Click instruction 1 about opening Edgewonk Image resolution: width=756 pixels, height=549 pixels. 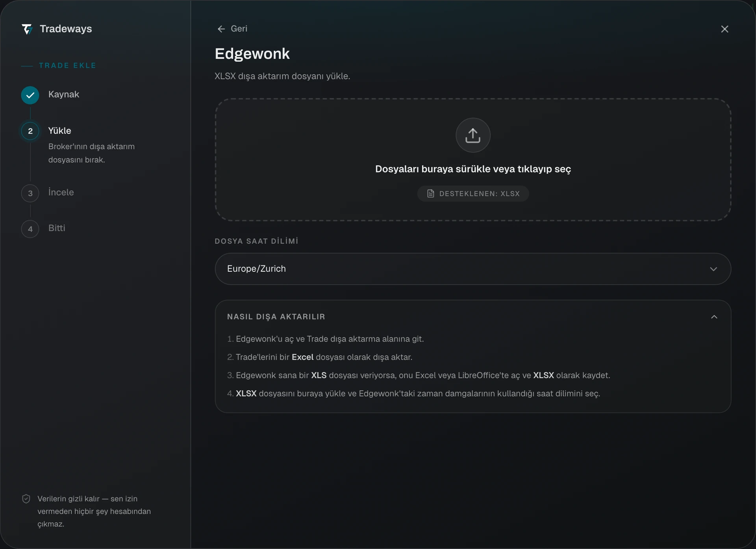[326, 339]
